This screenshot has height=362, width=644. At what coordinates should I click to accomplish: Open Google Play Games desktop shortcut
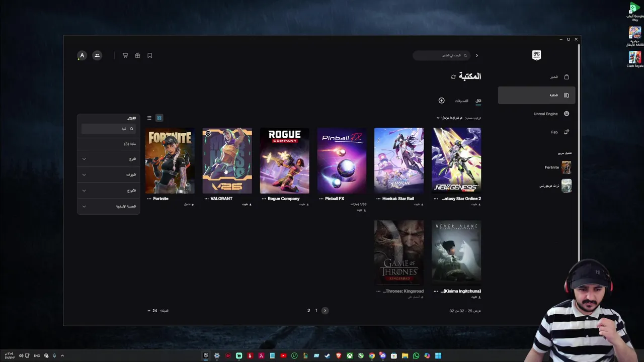(x=635, y=12)
